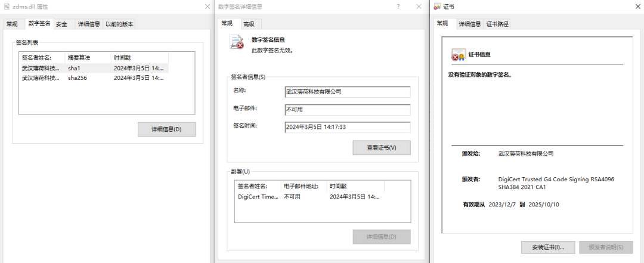Screen dimensions: 644x263
Task: Click the zdms.dll file icon in title bar
Action: (7, 7)
